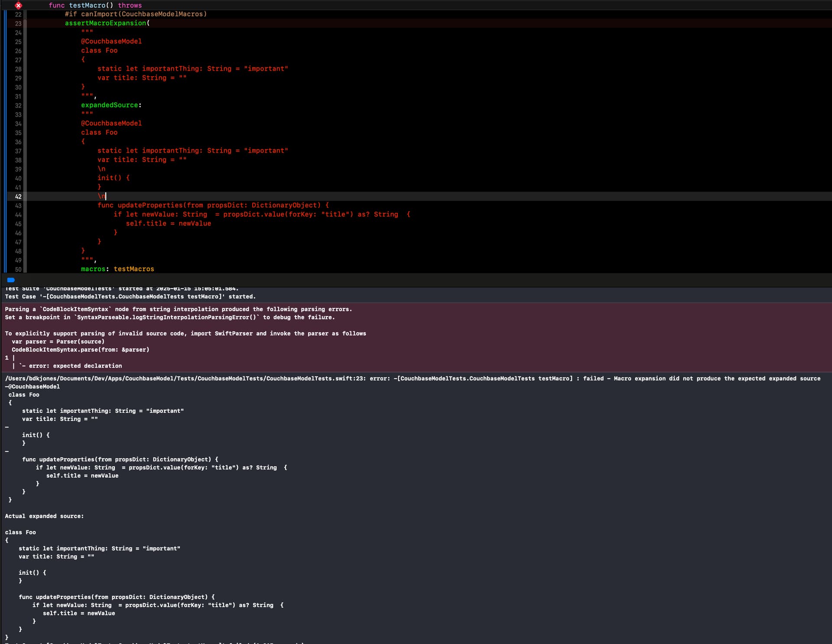Viewport: 832px width, 644px height.
Task: Click line number 42 in the gutter
Action: point(18,197)
